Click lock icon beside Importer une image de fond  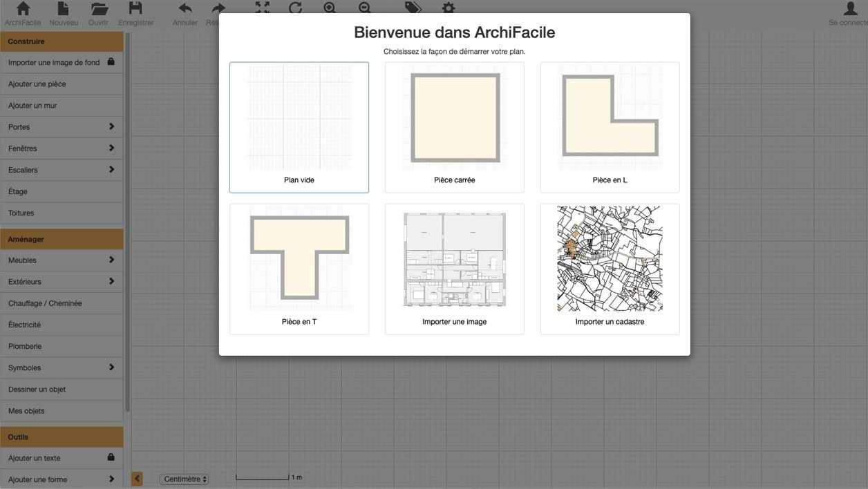(x=111, y=61)
